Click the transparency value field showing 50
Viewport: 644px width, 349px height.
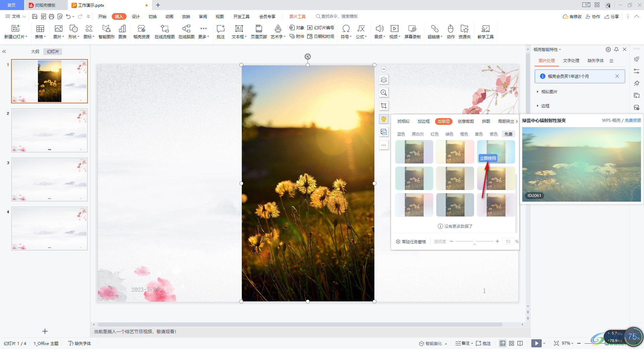(x=508, y=242)
